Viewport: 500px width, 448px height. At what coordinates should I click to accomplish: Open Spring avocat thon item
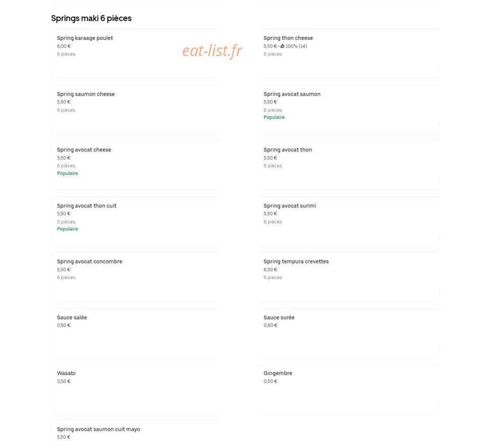[x=349, y=165]
